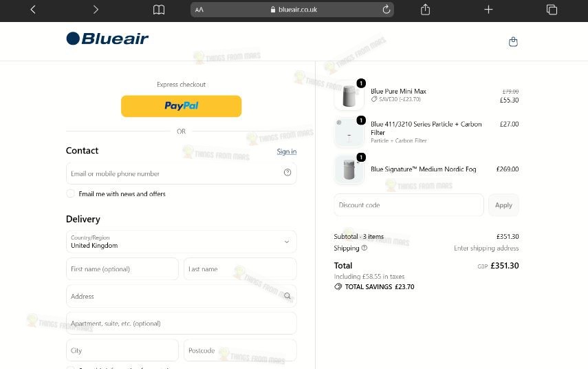Click the Discount code field
The height and width of the screenshot is (369, 588).
tap(409, 205)
